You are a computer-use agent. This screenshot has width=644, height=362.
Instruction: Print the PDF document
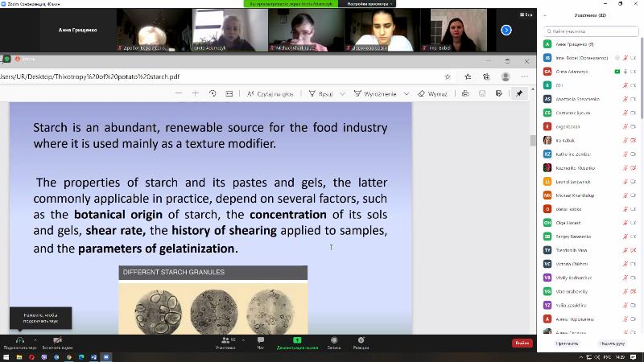tap(465, 93)
